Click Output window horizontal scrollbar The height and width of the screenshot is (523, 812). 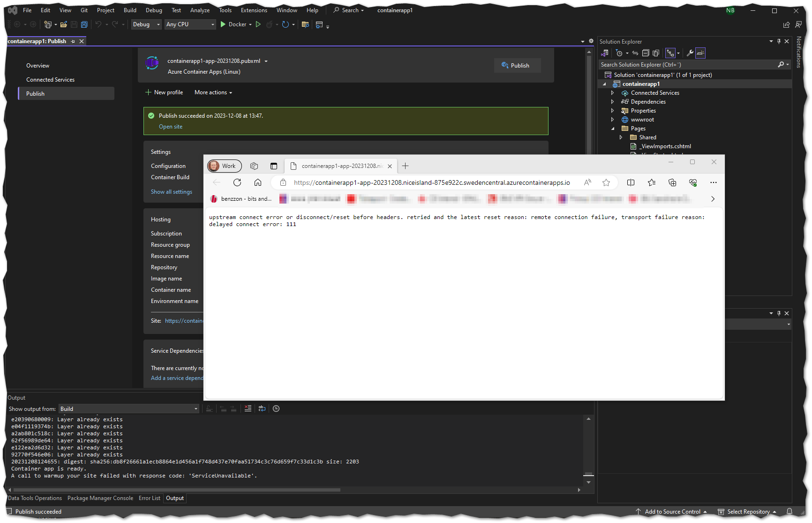click(x=176, y=490)
